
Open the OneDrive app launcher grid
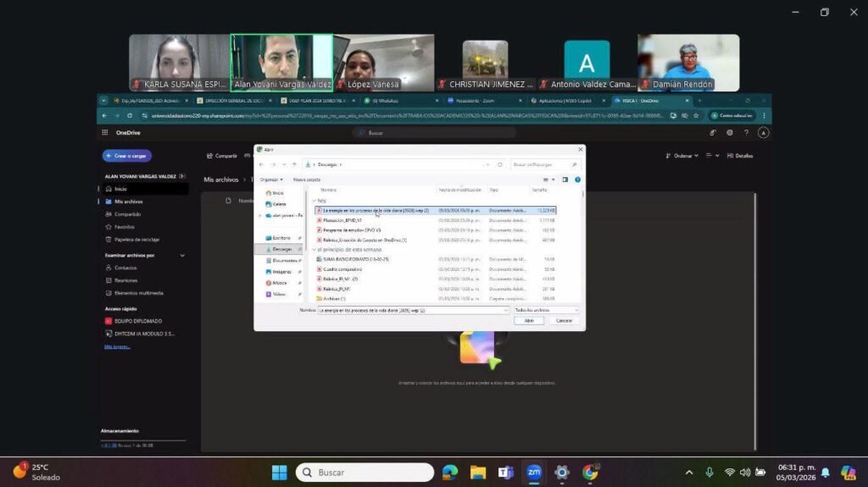click(x=104, y=133)
